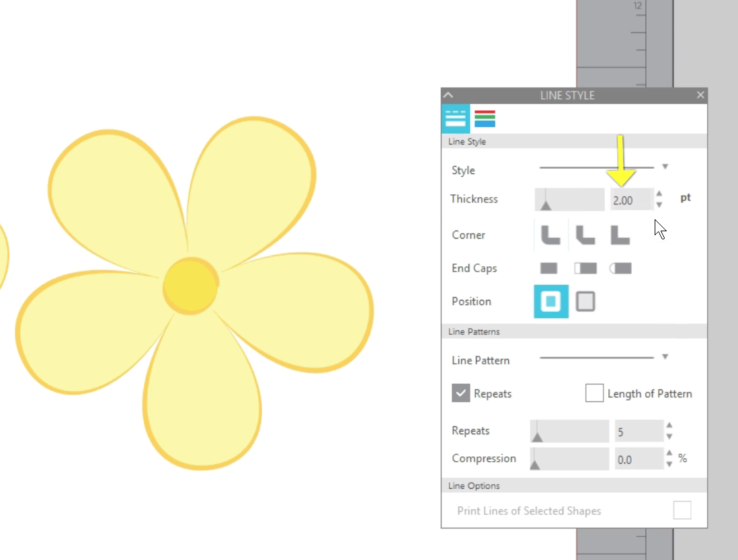The width and height of the screenshot is (738, 560).
Task: Choose the square End Caps icon
Action: (585, 268)
